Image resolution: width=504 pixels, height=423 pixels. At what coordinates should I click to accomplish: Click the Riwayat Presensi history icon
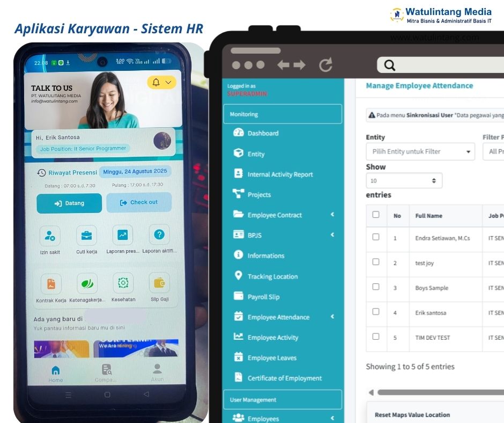[x=41, y=173]
